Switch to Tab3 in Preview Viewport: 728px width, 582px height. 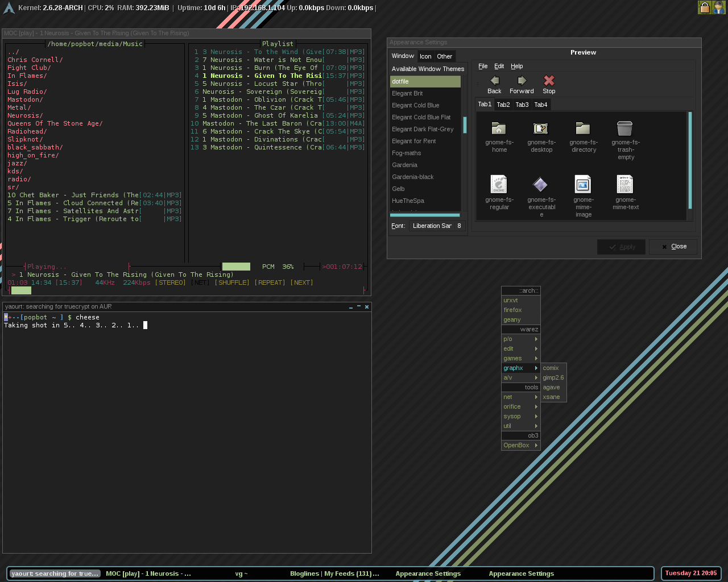pos(522,105)
